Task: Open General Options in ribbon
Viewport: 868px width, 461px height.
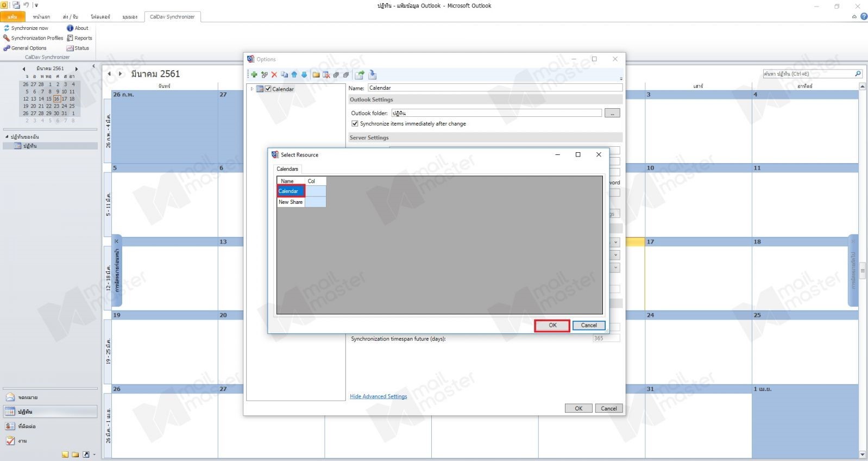Action: tap(25, 48)
